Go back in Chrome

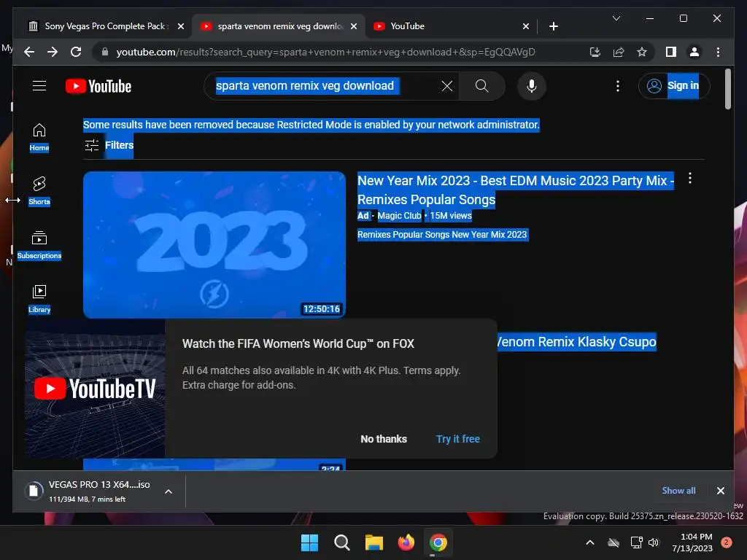point(29,52)
